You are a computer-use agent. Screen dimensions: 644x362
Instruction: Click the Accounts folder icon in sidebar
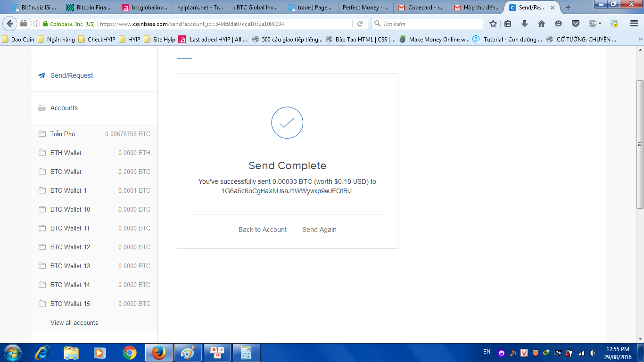coord(41,108)
